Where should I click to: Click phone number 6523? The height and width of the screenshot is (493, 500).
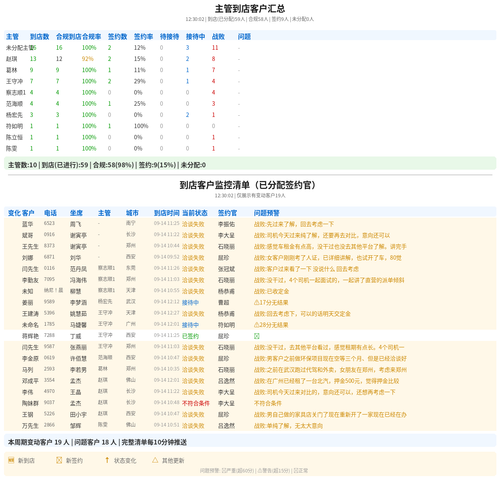pos(49,223)
